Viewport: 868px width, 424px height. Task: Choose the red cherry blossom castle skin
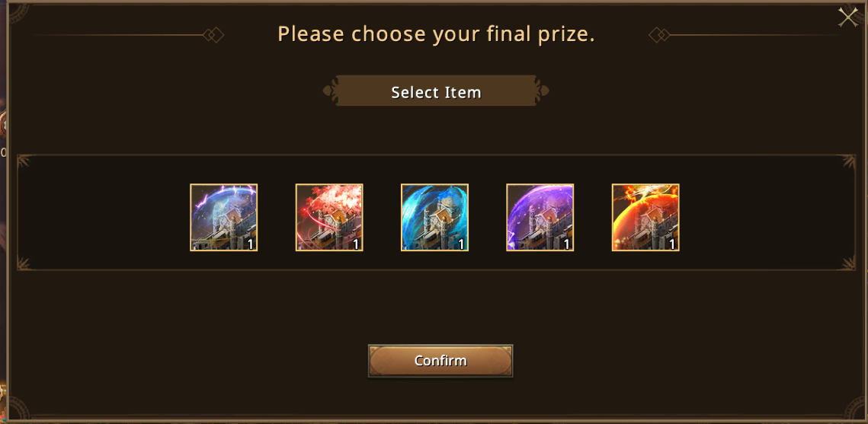(329, 218)
